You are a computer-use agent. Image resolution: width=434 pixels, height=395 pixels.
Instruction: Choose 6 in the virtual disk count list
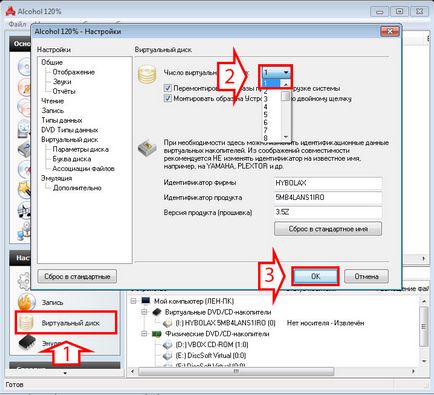coord(266,122)
